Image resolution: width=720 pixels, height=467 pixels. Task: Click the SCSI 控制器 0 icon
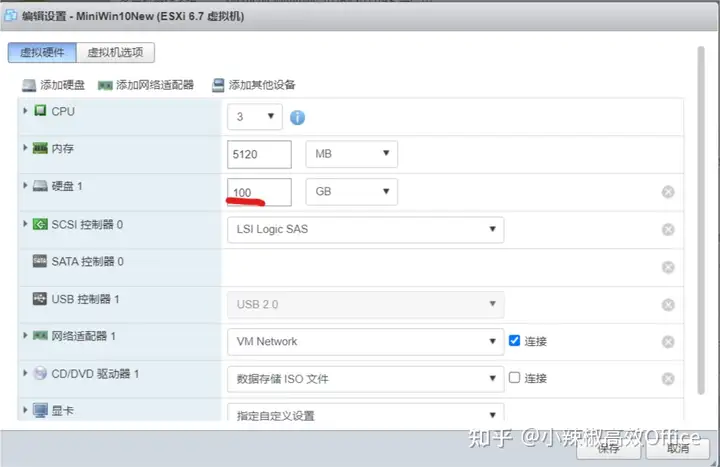pyautogui.click(x=40, y=224)
